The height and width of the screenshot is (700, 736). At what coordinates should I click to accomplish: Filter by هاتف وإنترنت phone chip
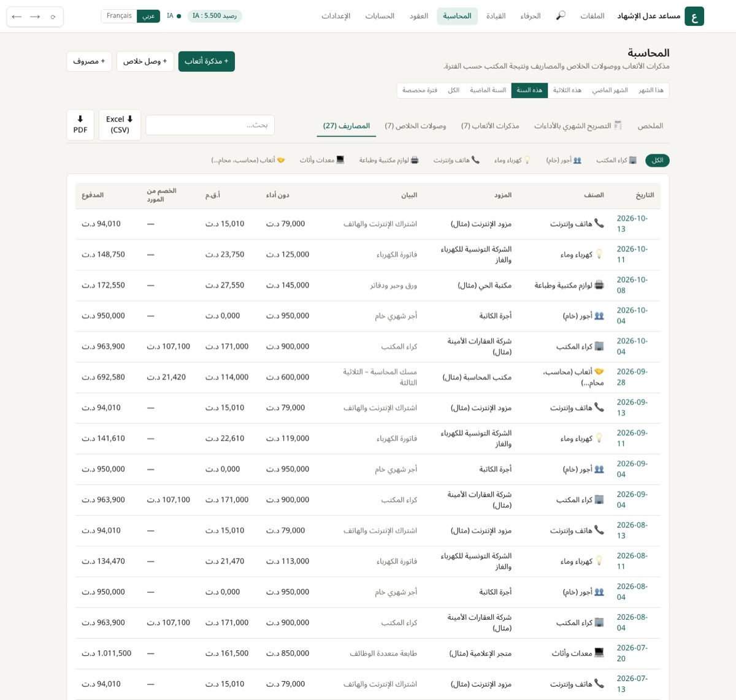coord(456,160)
